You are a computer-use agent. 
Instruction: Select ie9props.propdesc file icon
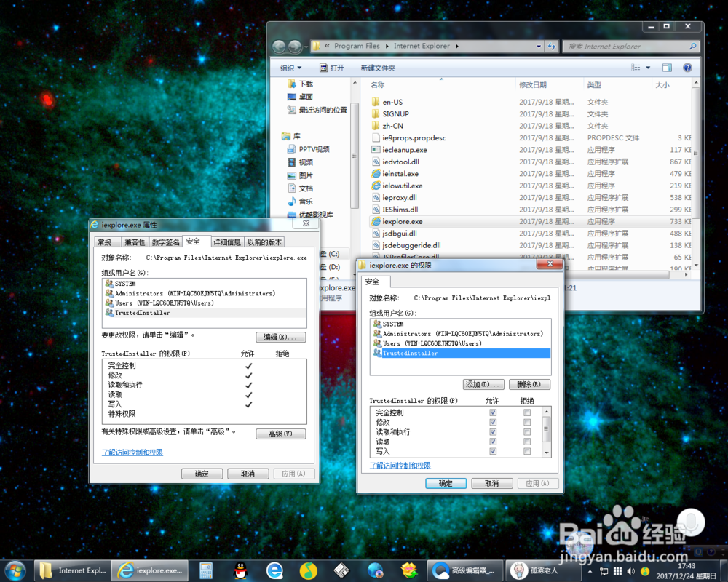376,137
